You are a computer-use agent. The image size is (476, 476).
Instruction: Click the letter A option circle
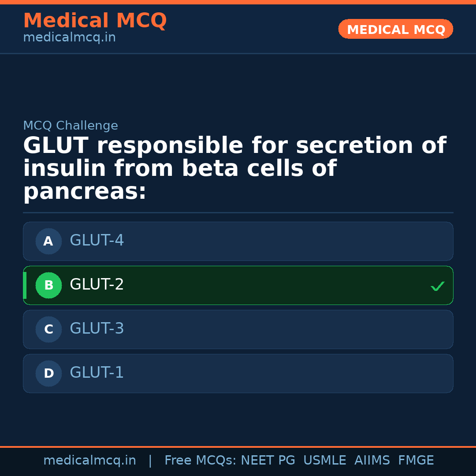point(48,241)
